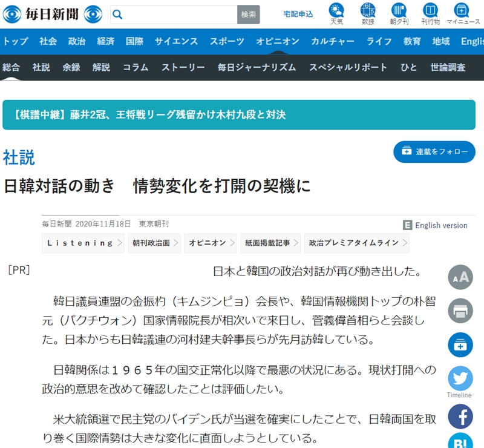The height and width of the screenshot is (448, 484).
Task: Open the 棋譜中継 藤井2冠 banner
Action: [239, 114]
